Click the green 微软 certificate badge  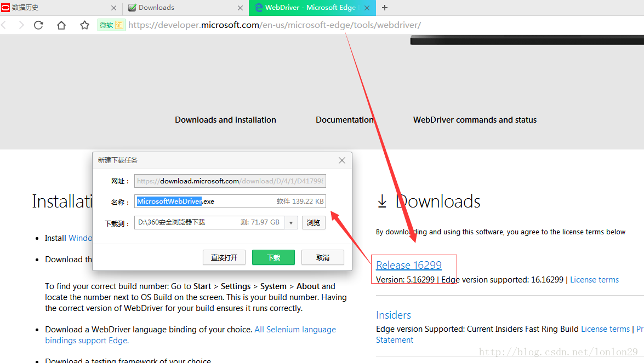click(111, 25)
